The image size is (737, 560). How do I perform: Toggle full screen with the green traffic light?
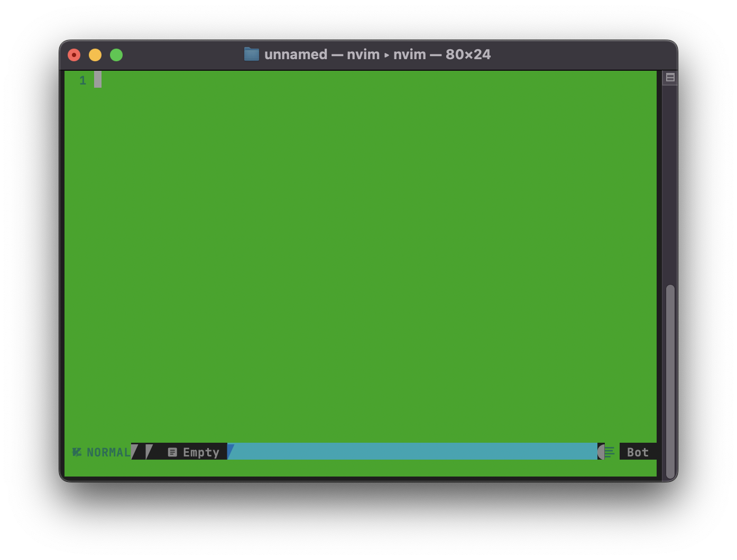(116, 54)
